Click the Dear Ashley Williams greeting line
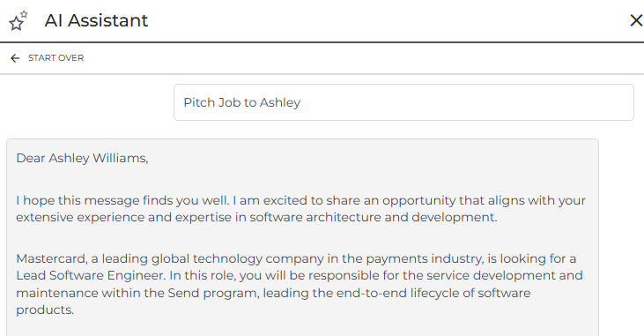Image resolution: width=644 pixels, height=336 pixels. click(x=82, y=158)
